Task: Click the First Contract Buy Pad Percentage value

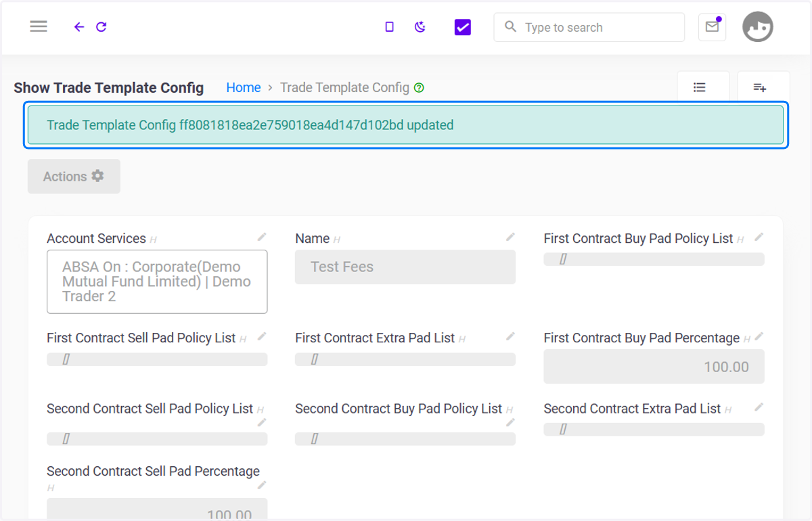Action: click(654, 367)
